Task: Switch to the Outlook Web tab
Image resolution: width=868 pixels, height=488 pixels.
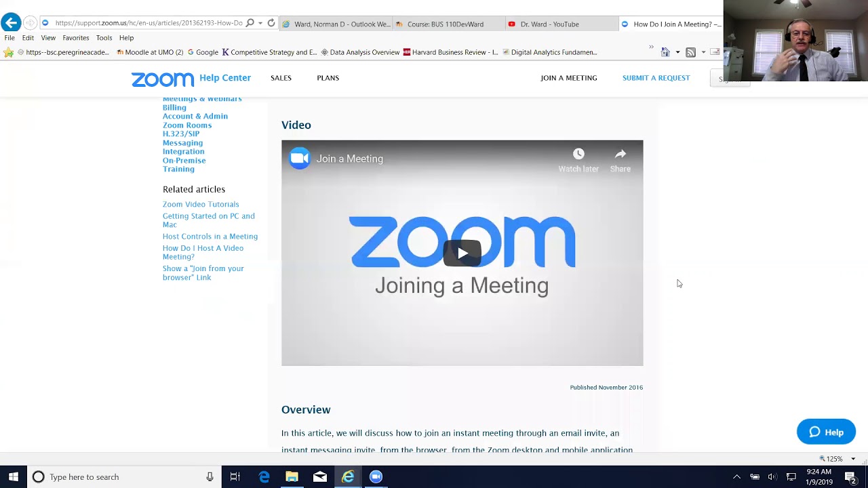Action: [x=336, y=24]
